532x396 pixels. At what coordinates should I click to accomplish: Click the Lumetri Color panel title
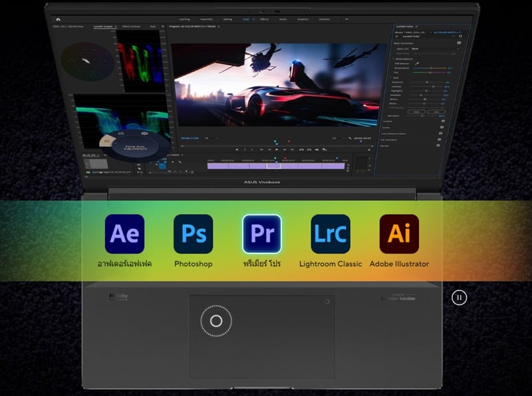tap(405, 27)
